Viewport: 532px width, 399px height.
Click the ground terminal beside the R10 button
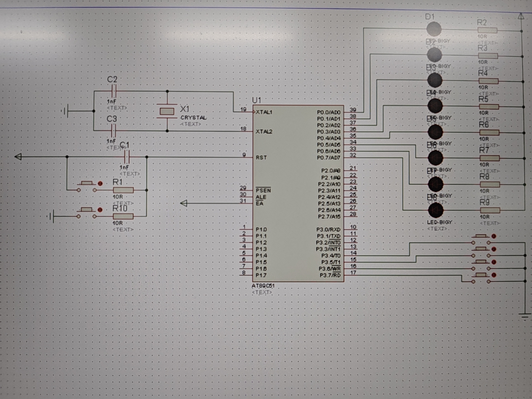[51, 216]
